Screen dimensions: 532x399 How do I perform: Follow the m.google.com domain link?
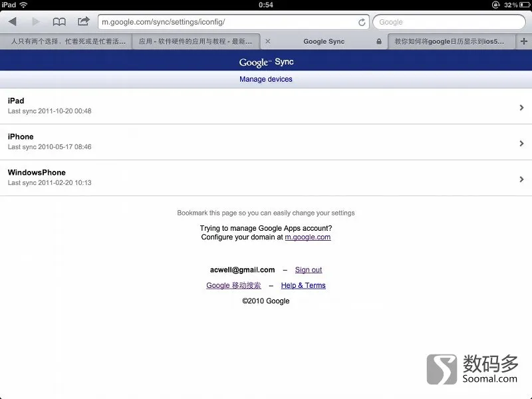(x=308, y=237)
